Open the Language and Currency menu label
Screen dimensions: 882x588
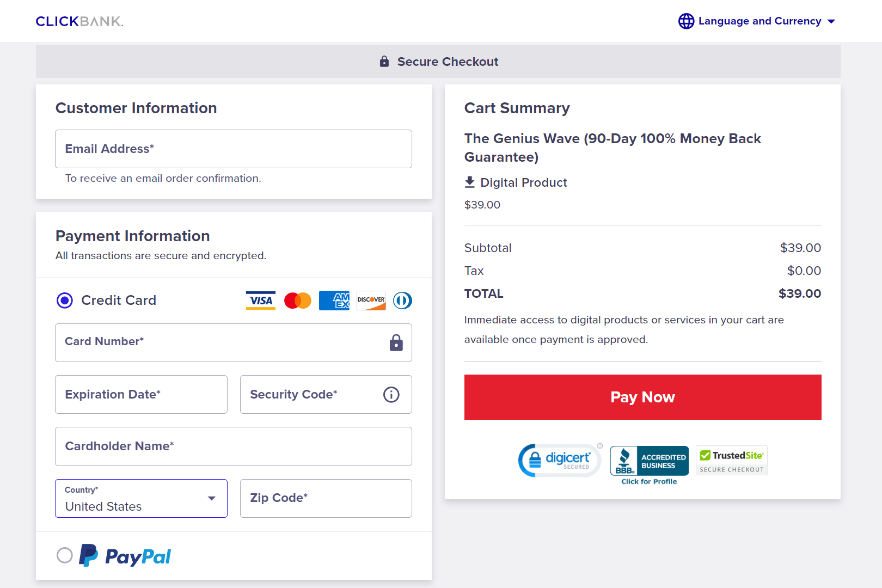click(x=759, y=21)
